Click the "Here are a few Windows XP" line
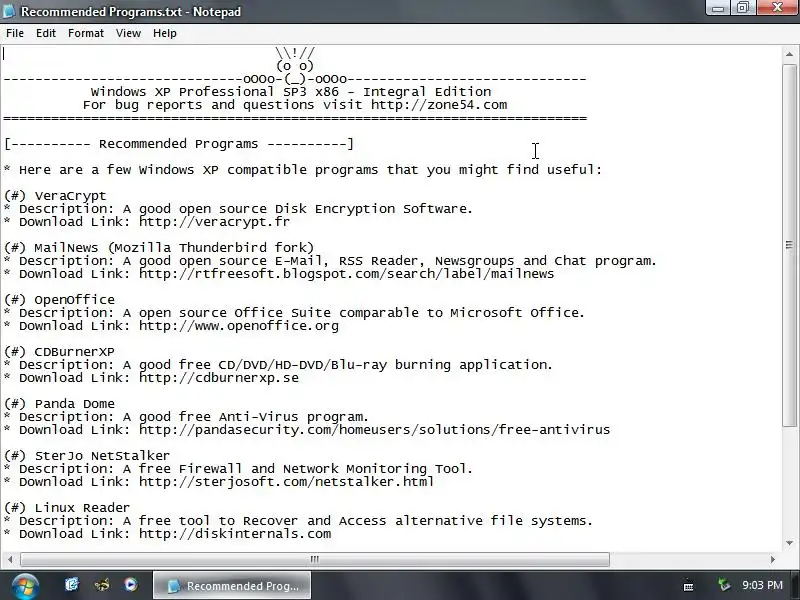Screen dimensions: 800x600 click(x=303, y=170)
